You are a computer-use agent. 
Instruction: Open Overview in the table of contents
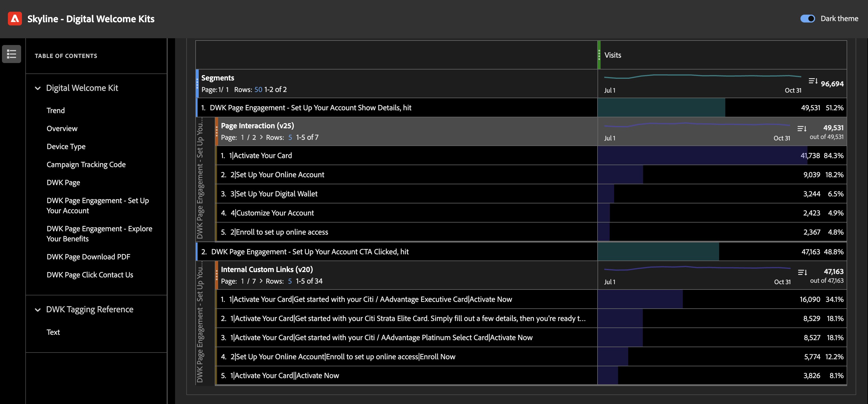62,128
